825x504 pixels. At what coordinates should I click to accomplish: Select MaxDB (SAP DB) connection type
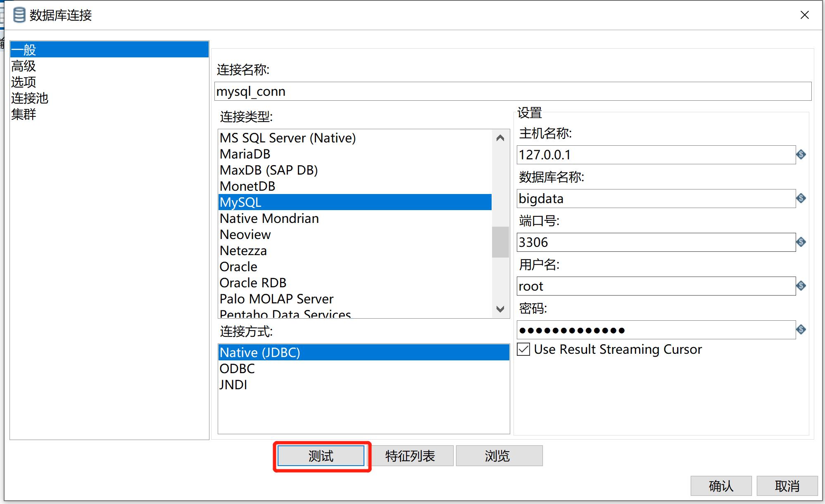[355, 170]
